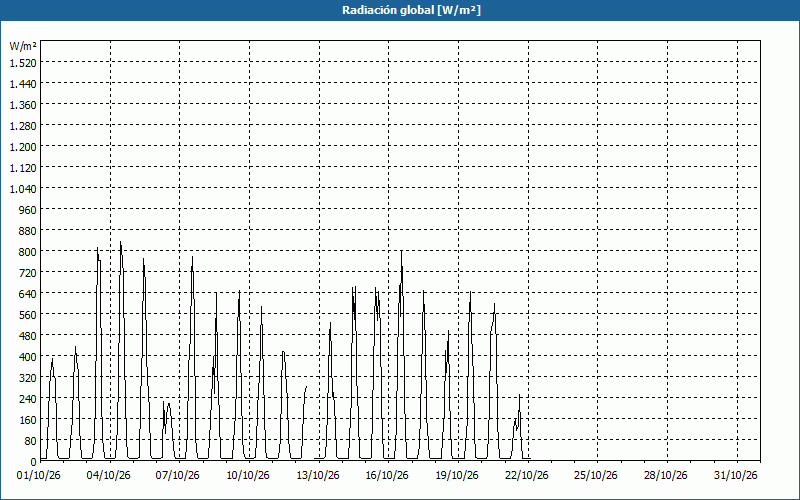
Task: Click the 31/10/26 date label
Action: (736, 476)
